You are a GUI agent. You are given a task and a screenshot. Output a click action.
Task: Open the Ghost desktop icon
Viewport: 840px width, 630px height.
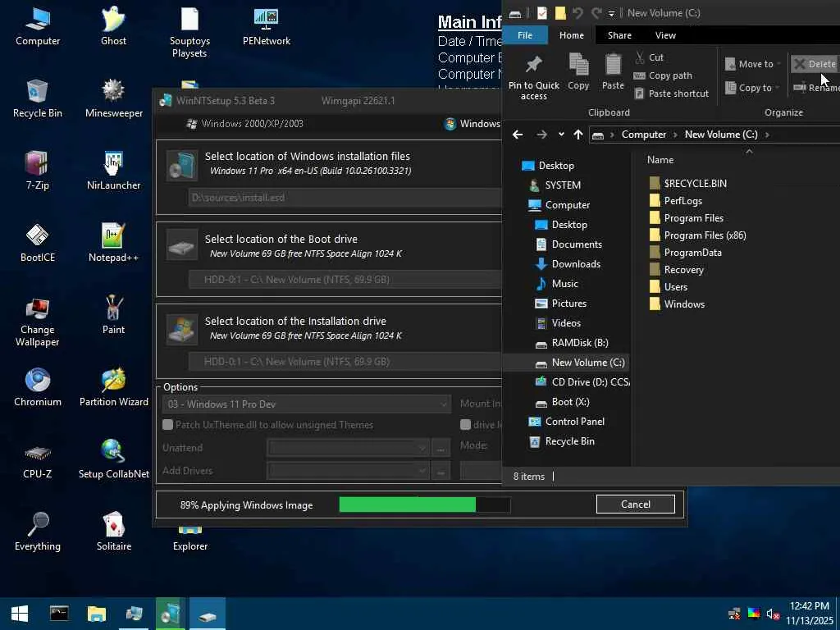[113, 27]
